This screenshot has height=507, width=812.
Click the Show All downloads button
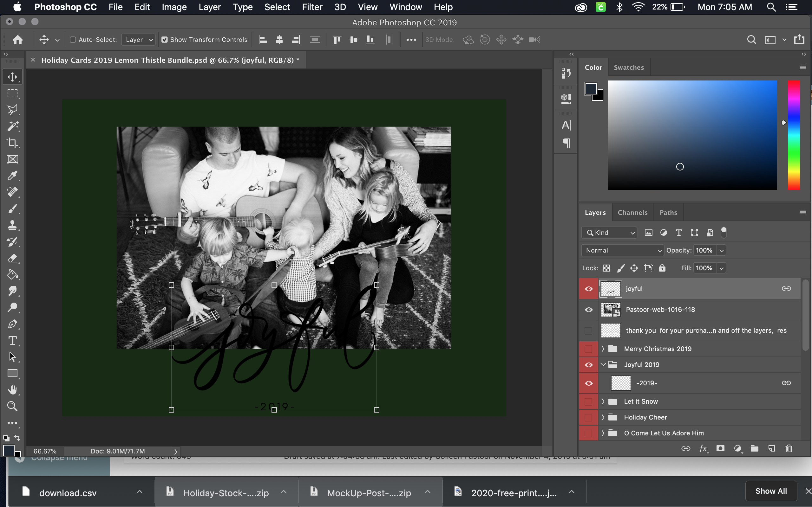(771, 491)
